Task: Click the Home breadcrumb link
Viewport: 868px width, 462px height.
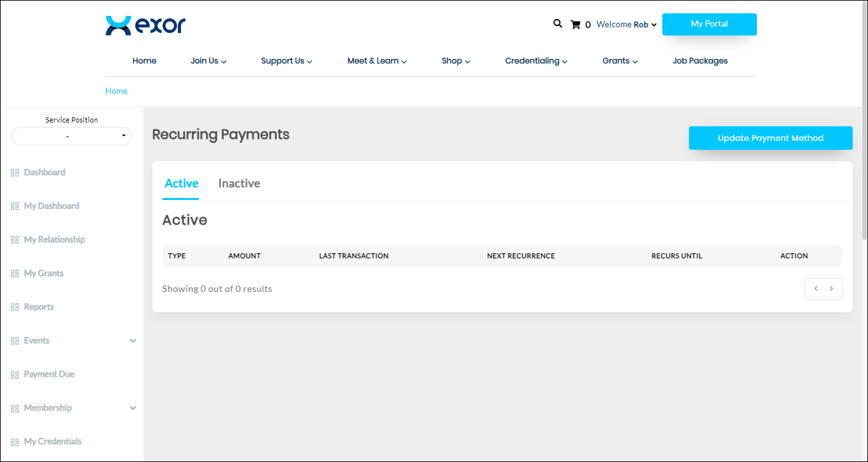Action: pos(116,91)
